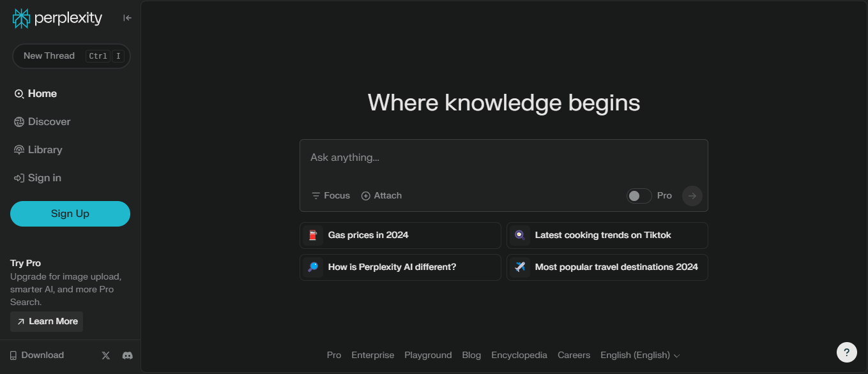
Task: Open the help question mark button
Action: [846, 352]
